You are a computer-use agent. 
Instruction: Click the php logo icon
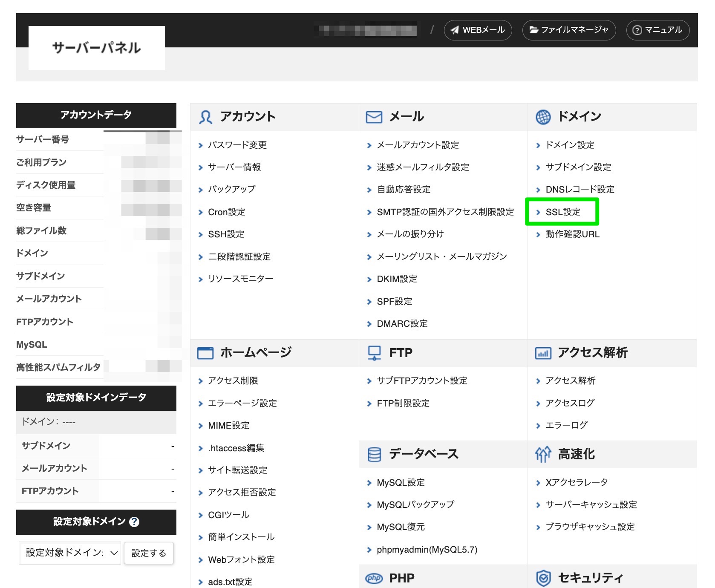pos(374,578)
